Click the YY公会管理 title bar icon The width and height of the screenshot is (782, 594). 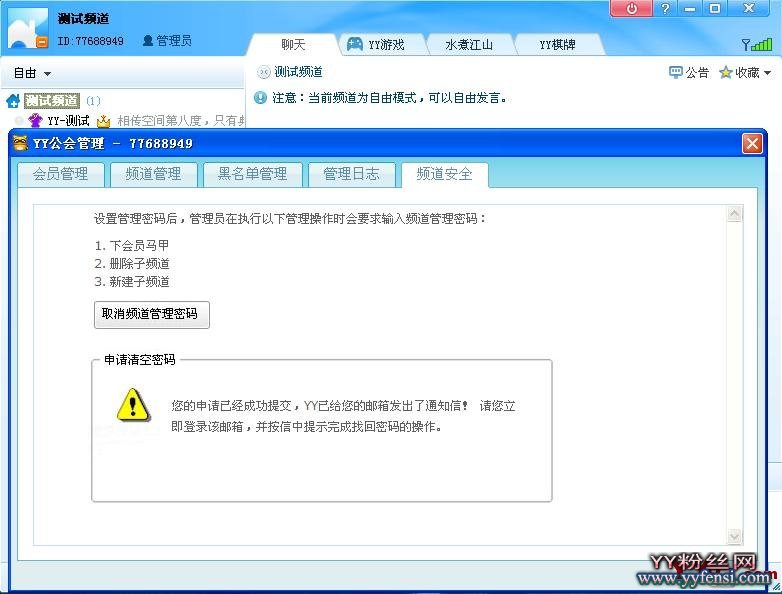coord(20,143)
